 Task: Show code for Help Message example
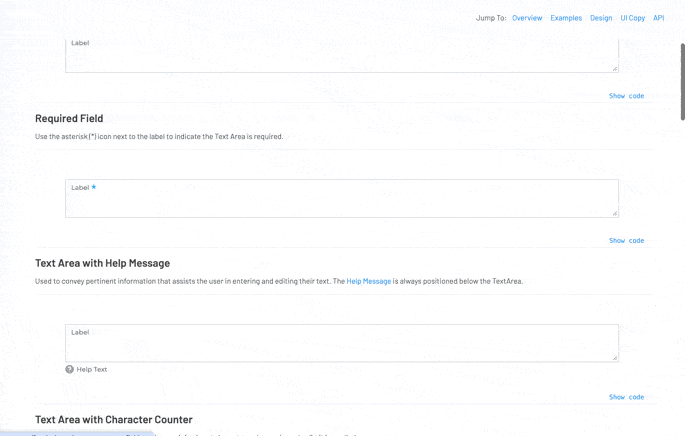pyautogui.click(x=626, y=397)
